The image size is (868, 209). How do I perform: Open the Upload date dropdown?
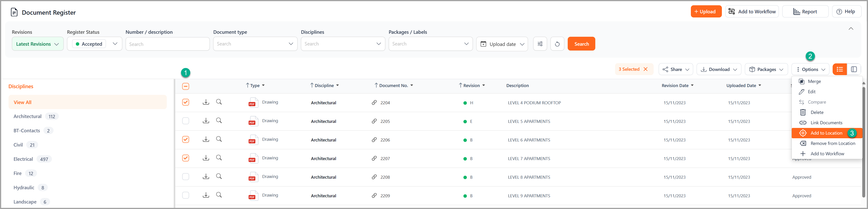point(502,44)
